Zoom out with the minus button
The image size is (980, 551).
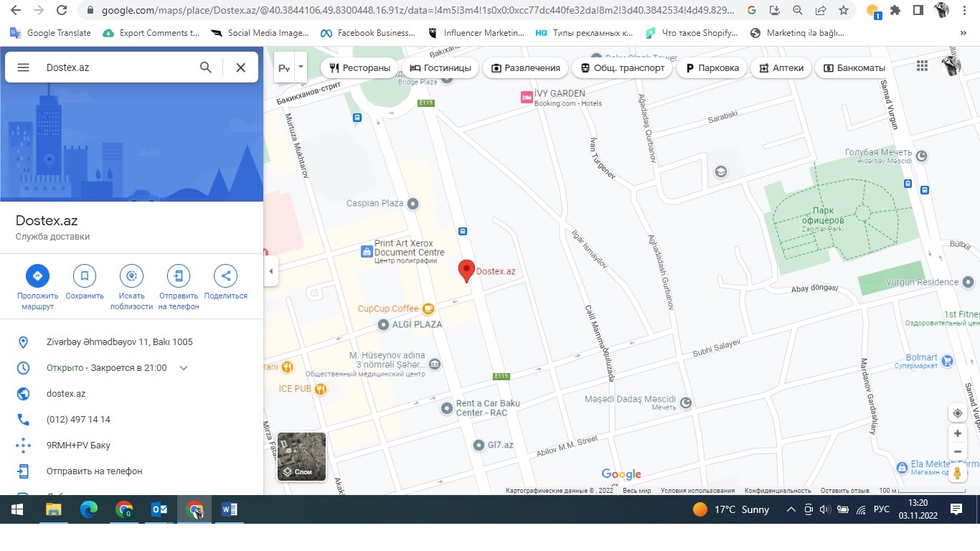[957, 452]
